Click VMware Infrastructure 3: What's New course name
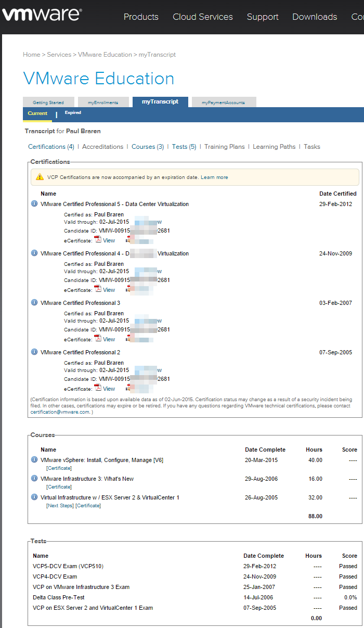This screenshot has height=628, width=364. click(x=87, y=479)
